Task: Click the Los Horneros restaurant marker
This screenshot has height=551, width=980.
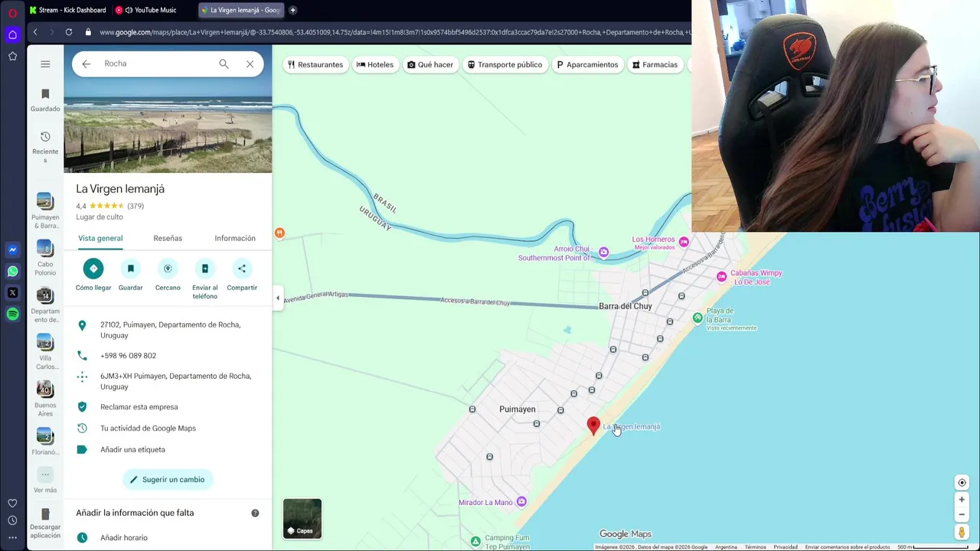Action: [684, 242]
